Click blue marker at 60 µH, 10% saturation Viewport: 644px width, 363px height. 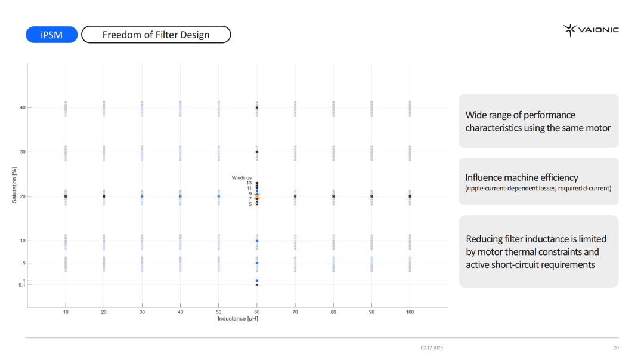(256, 241)
